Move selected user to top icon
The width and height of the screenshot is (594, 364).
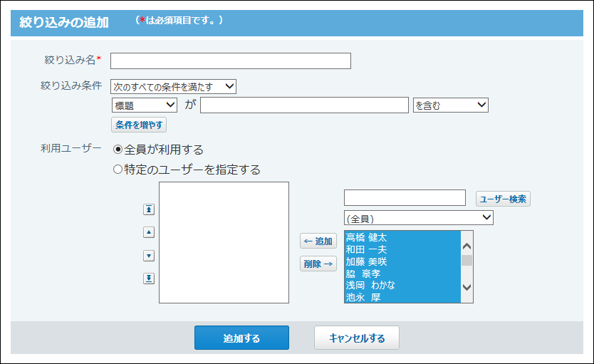tap(148, 209)
